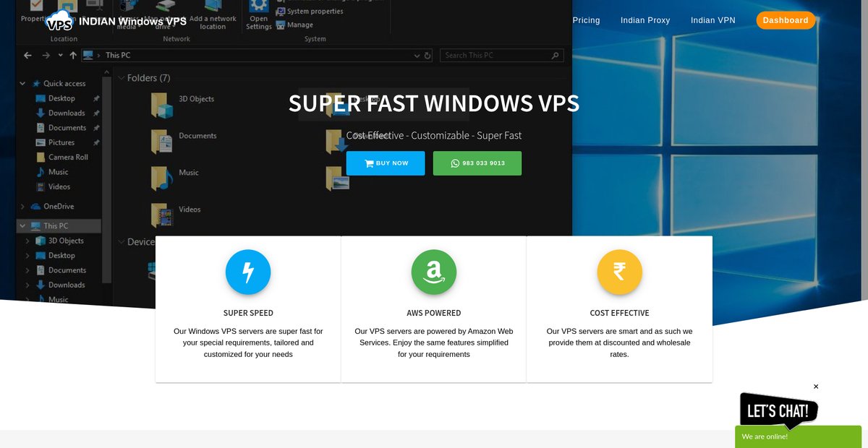Select the COST EFFECTIVE card heading
Screen dimensions: 868x448
click(620, 313)
